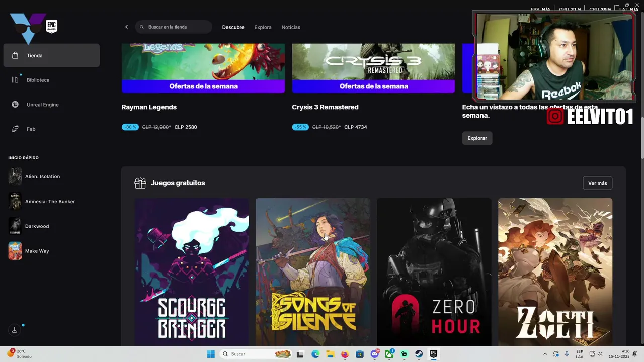Image resolution: width=644 pixels, height=362 pixels.
Task: Open Steam from the taskbar
Action: point(419,354)
